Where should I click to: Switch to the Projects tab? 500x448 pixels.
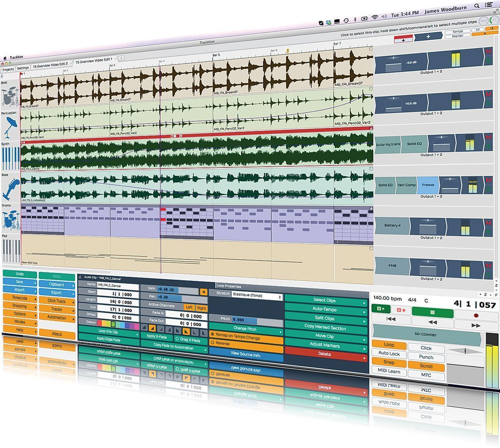click(8, 69)
